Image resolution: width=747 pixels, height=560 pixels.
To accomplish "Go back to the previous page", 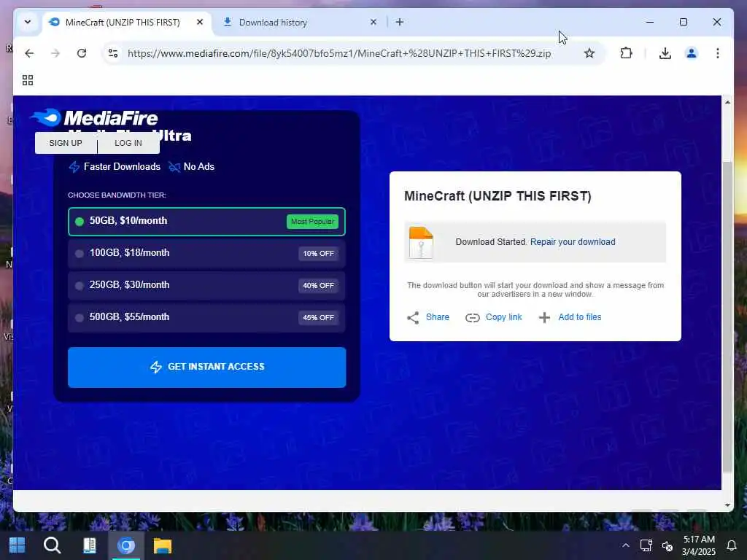I will 29,53.
